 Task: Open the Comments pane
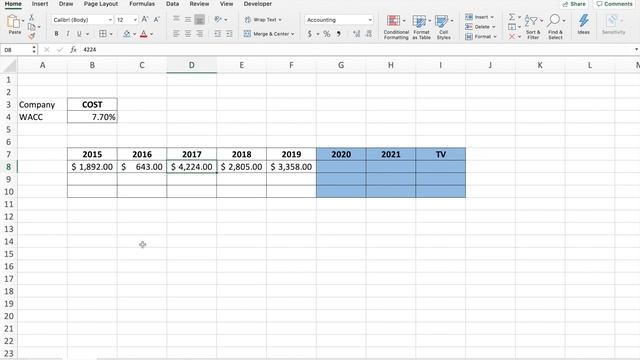point(614,4)
